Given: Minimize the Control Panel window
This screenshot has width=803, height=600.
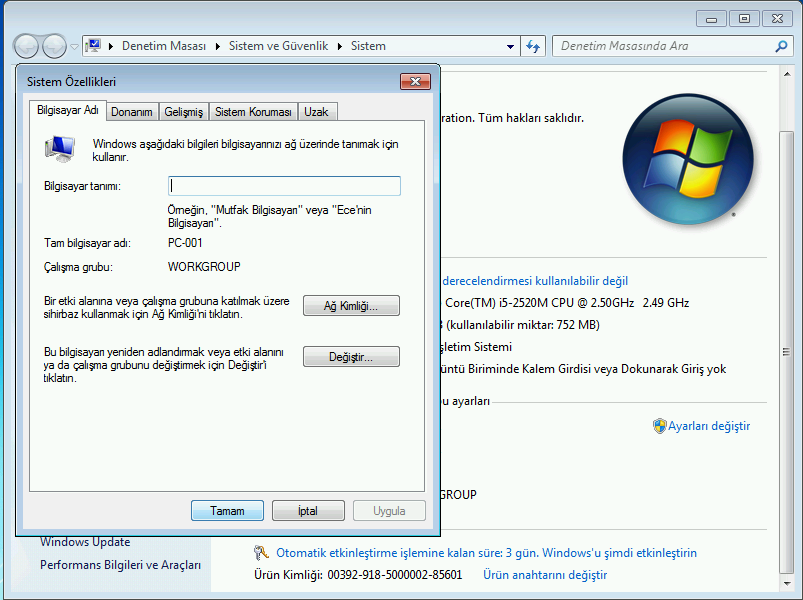Looking at the screenshot, I should [x=711, y=19].
